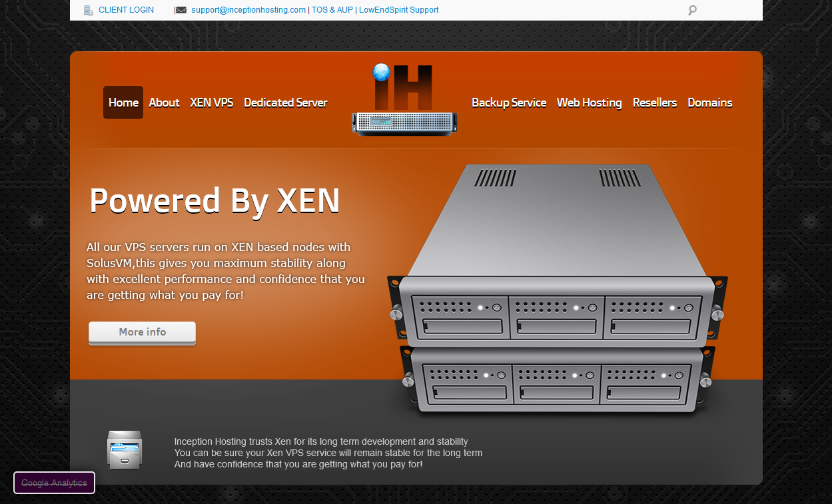Click the file cabinet drawer icon
This screenshot has width=832, height=504.
[x=125, y=450]
